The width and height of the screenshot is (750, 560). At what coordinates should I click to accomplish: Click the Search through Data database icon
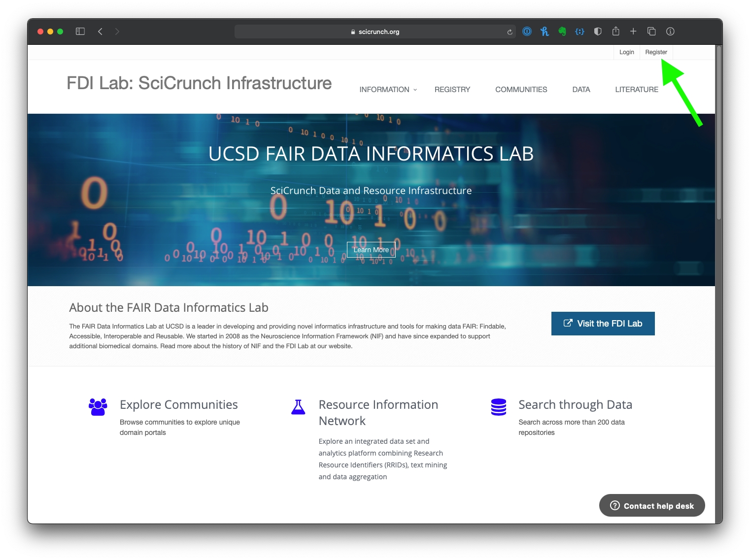coord(498,407)
